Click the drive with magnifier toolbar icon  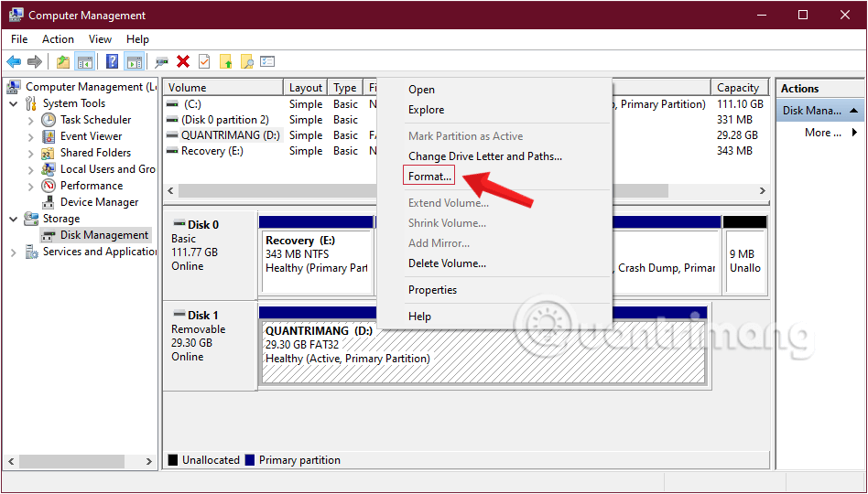click(162, 61)
